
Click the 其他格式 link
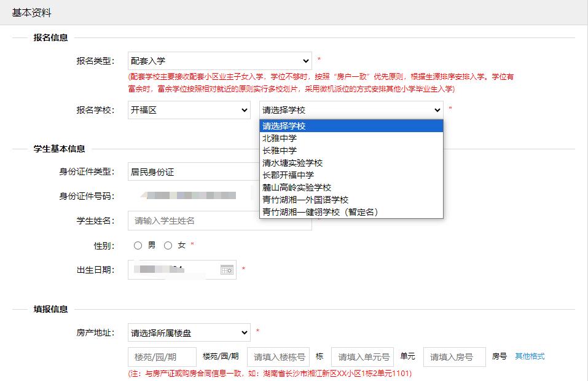pos(530,356)
